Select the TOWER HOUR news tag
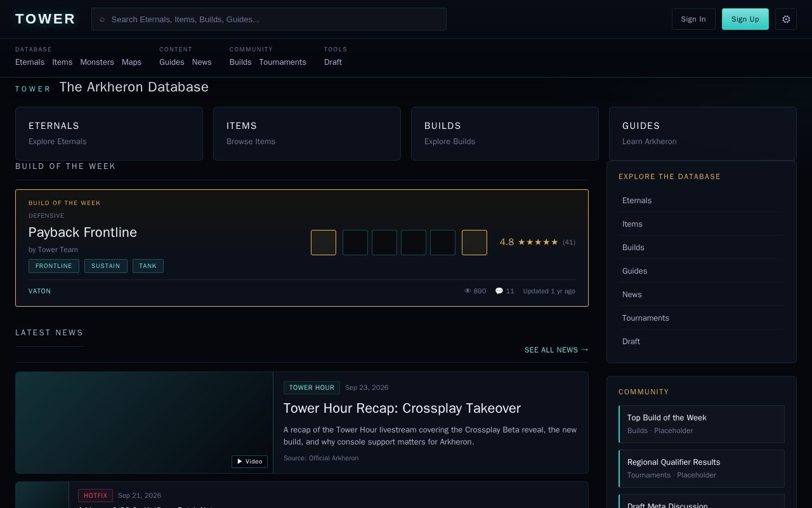 click(x=311, y=387)
